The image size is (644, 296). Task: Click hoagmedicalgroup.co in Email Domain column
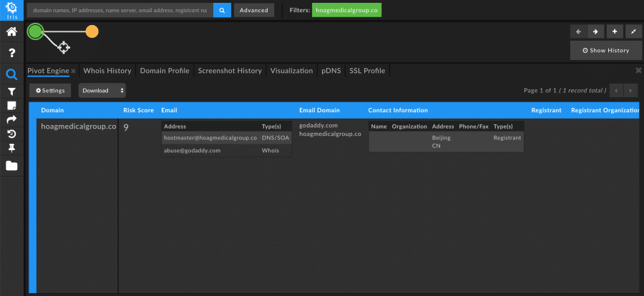click(x=330, y=134)
